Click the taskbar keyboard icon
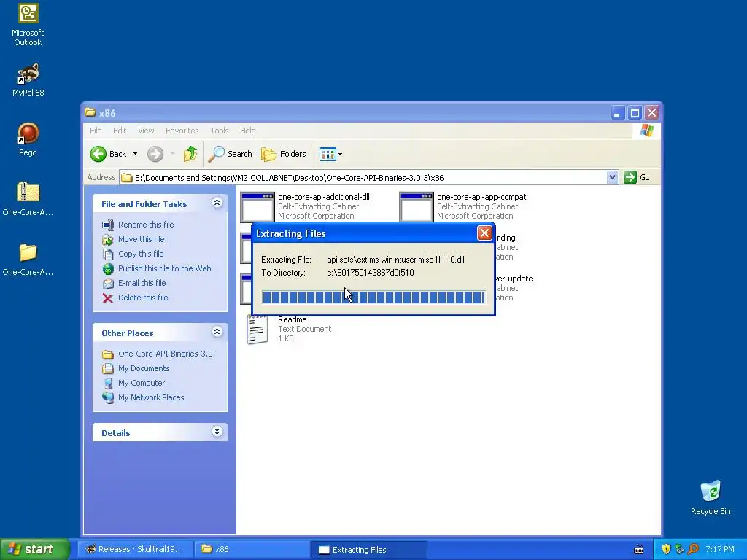 [x=639, y=550]
